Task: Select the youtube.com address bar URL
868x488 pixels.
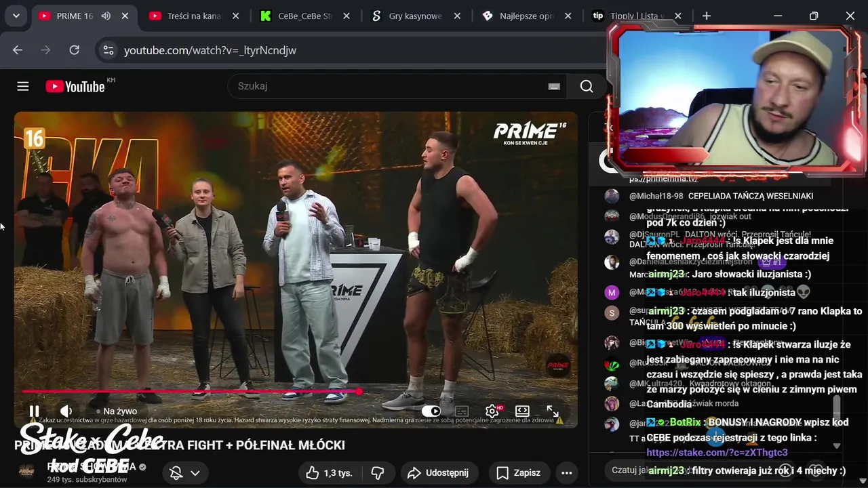Action: 210,50
